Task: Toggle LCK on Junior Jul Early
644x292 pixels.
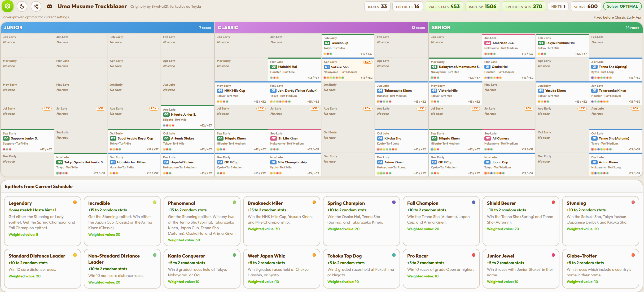Action: coord(47,108)
